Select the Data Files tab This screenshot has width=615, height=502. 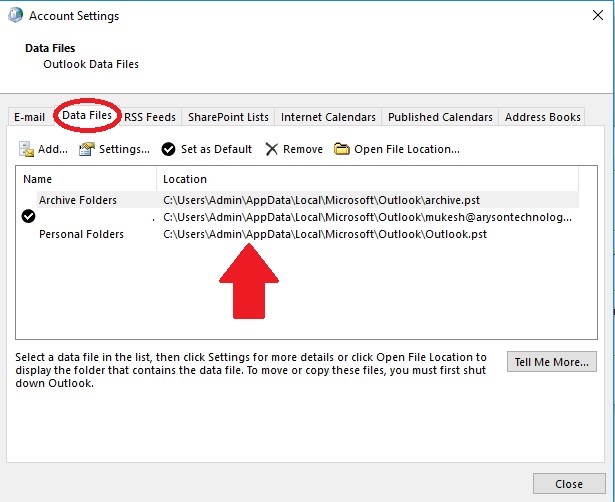pyautogui.click(x=87, y=116)
